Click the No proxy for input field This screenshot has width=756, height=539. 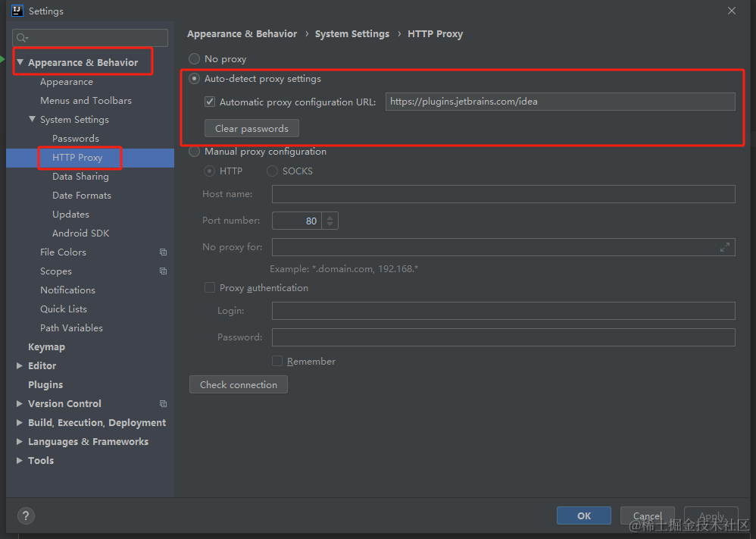pyautogui.click(x=503, y=247)
